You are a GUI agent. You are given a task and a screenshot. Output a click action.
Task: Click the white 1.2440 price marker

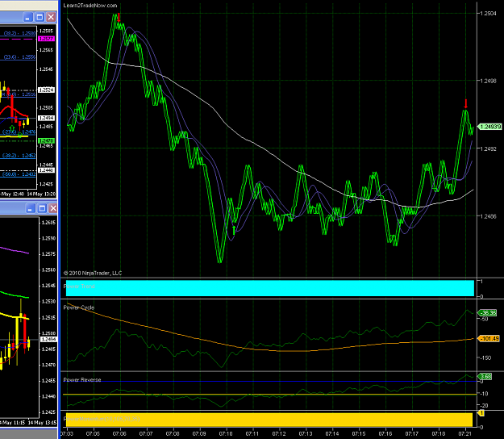[x=46, y=170]
